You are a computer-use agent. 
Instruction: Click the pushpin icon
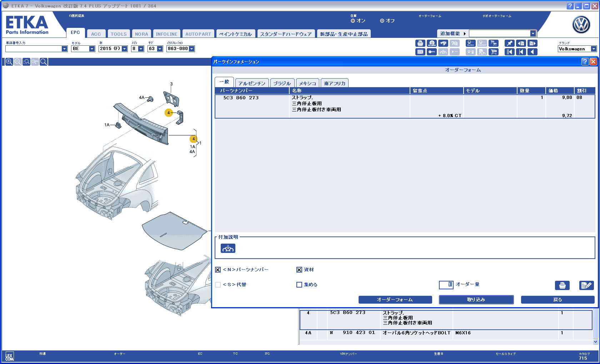point(510,43)
